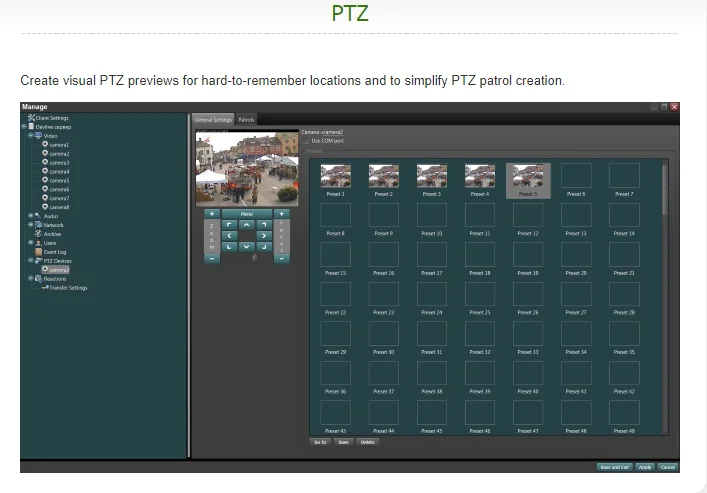Expand the Video tree node
Screen dimensions: 707x493
pos(30,135)
